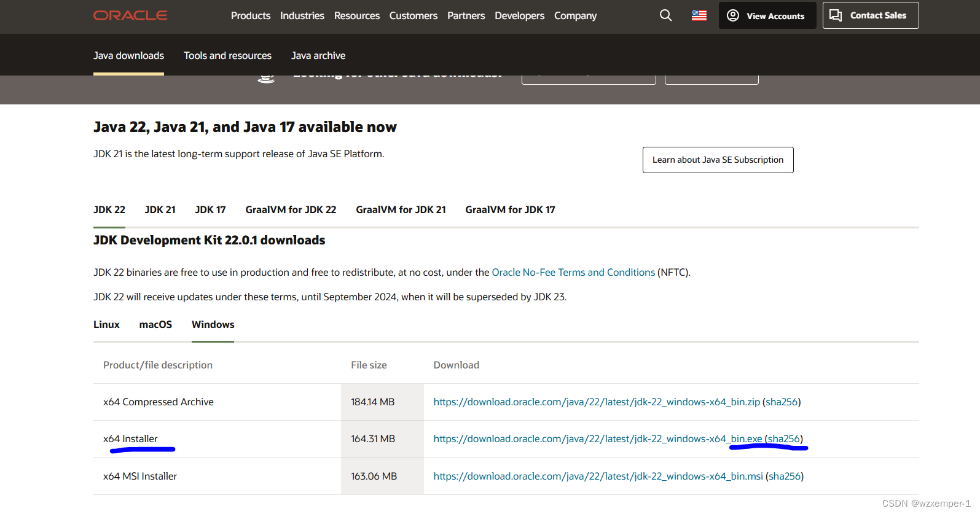980x514 pixels.
Task: Open the Customers menu
Action: click(x=414, y=15)
